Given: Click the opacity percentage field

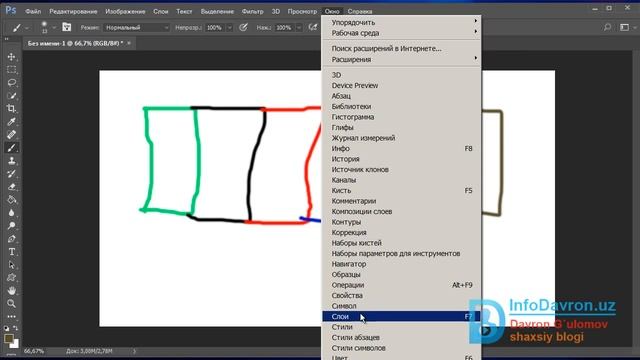Looking at the screenshot, I should tap(216, 28).
